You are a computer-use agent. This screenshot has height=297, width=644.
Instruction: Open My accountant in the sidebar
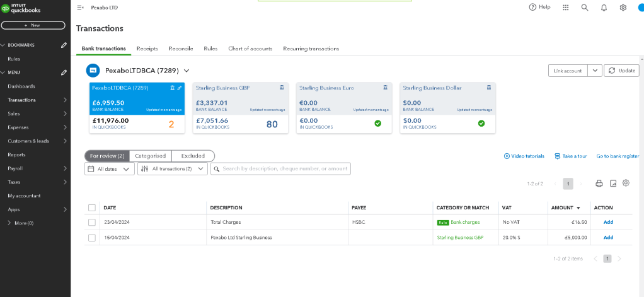[x=24, y=196]
